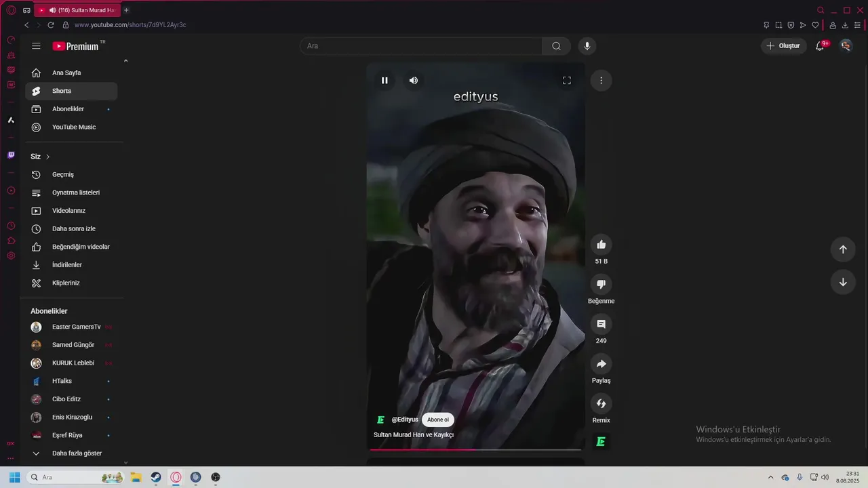Click the youtube.com address bar
This screenshot has width=868, height=488.
pyautogui.click(x=130, y=25)
